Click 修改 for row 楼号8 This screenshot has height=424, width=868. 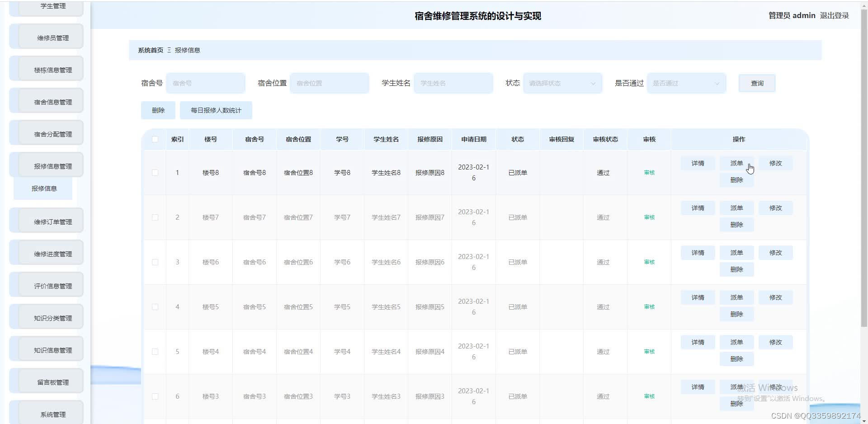775,163
